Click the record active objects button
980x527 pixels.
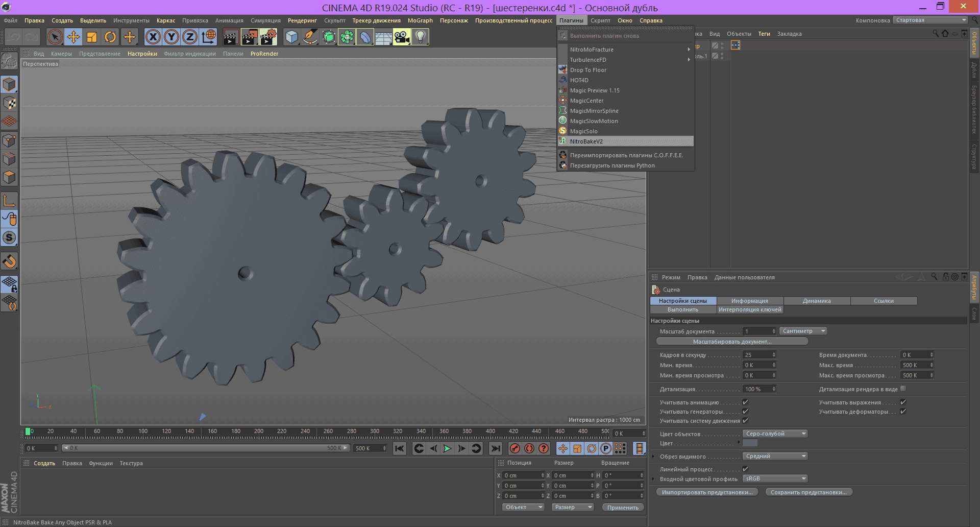pyautogui.click(x=515, y=448)
